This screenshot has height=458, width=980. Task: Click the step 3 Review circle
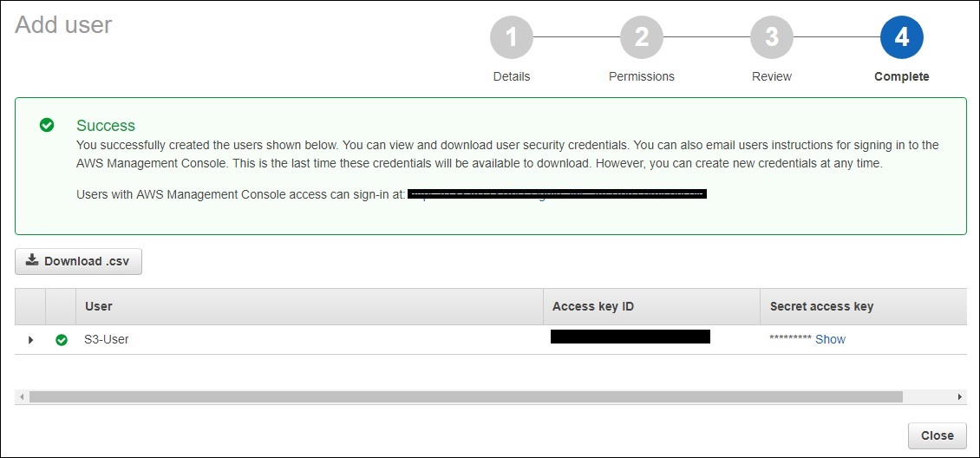(x=772, y=37)
